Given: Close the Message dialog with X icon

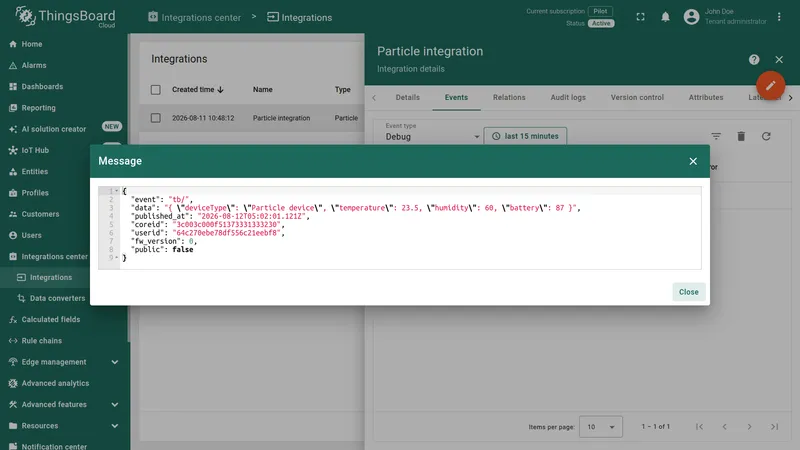Looking at the screenshot, I should coord(693,161).
